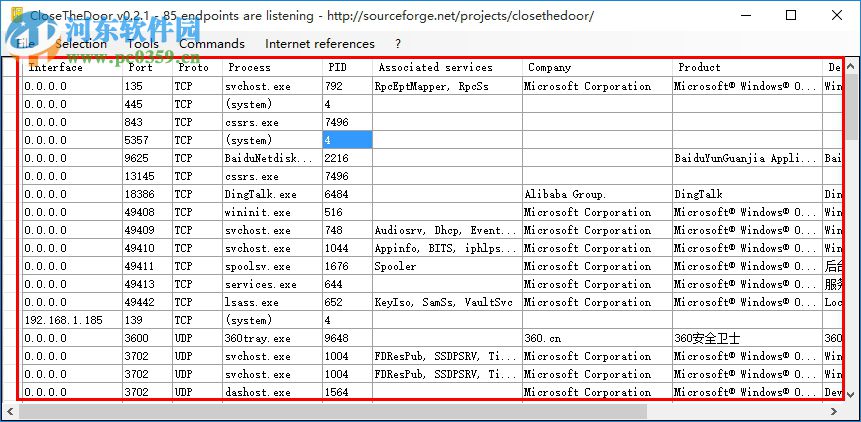Select the DingTalk.exe process cell
The width and height of the screenshot is (861, 422).
pos(272,194)
